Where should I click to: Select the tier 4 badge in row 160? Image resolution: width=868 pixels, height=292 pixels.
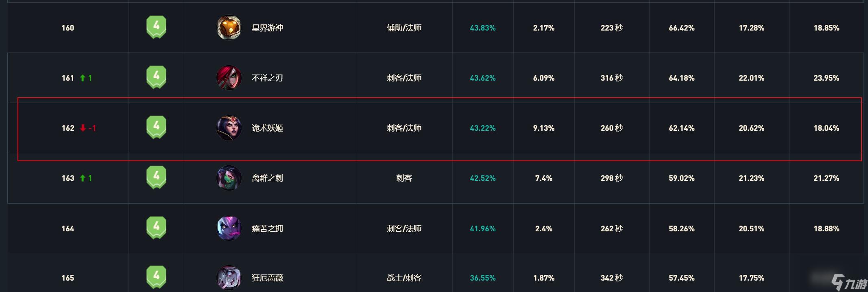156,27
